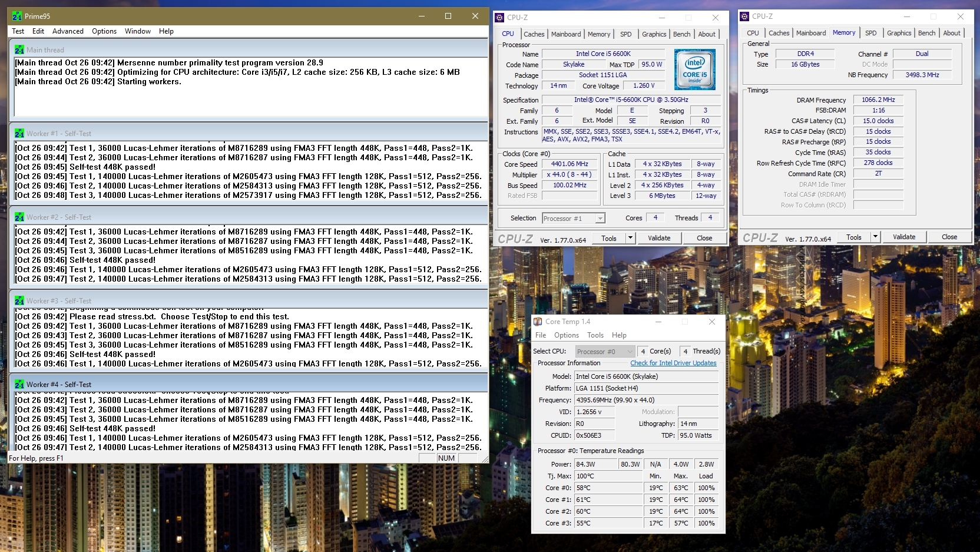Viewport: 980px width, 552px height.
Task: Open the Edit menu in Prime95
Action: [38, 31]
